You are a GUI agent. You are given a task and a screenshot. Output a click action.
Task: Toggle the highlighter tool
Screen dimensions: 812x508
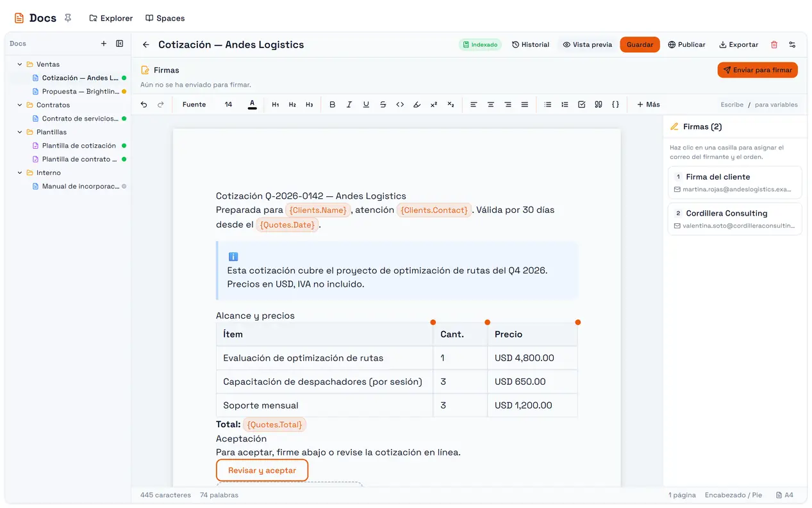[x=417, y=105]
